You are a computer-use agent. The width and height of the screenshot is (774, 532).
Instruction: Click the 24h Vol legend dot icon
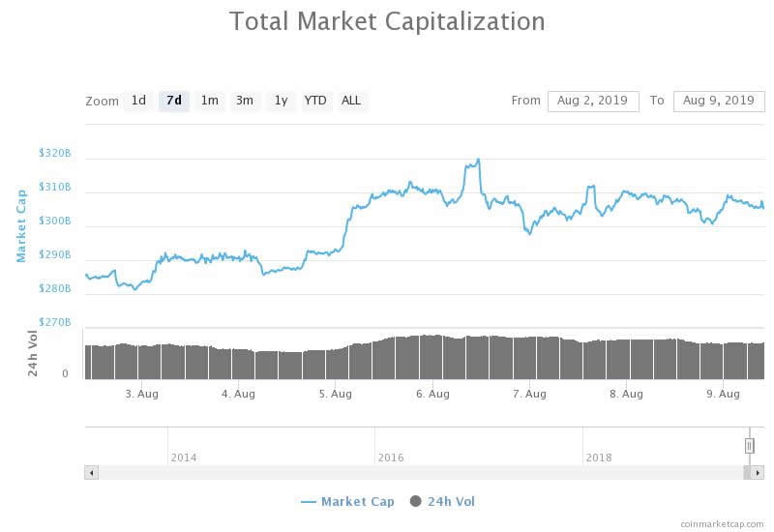coord(416,501)
